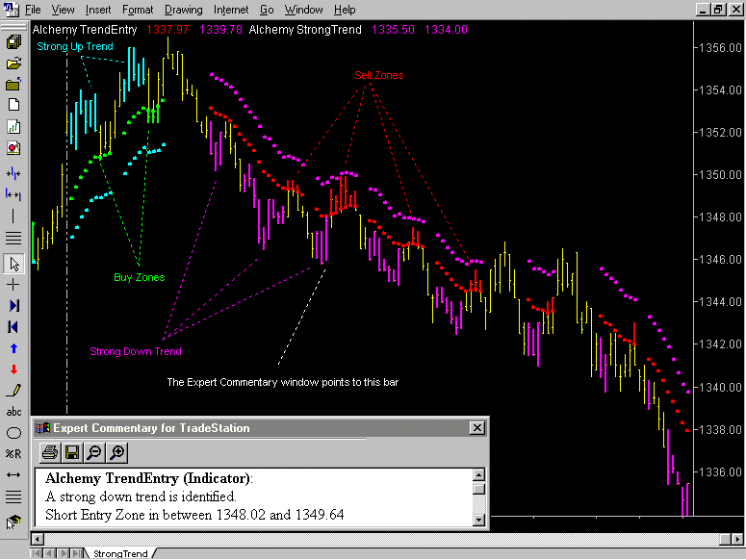Click the new chart window icon
Screen dimensions: 746x560
click(13, 127)
